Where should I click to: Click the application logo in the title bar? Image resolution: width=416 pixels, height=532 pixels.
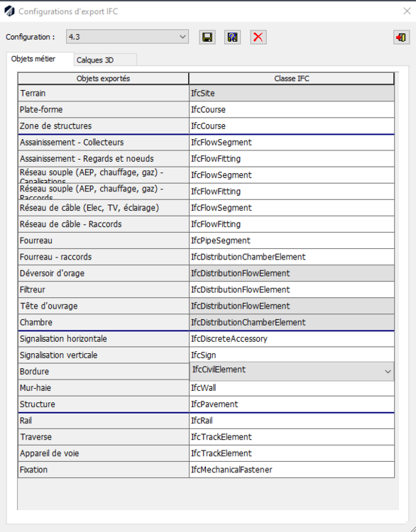[x=9, y=11]
